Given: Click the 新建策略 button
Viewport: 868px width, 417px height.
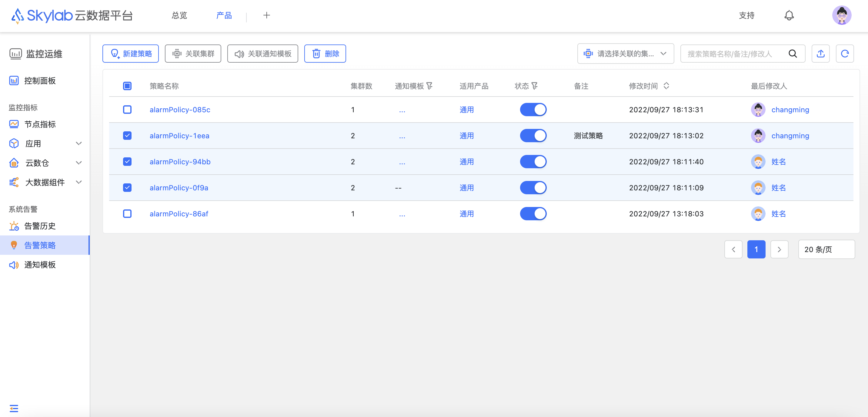Looking at the screenshot, I should (131, 54).
